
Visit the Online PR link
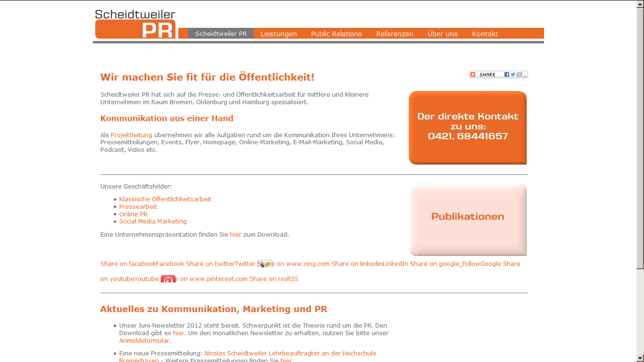coord(133,214)
